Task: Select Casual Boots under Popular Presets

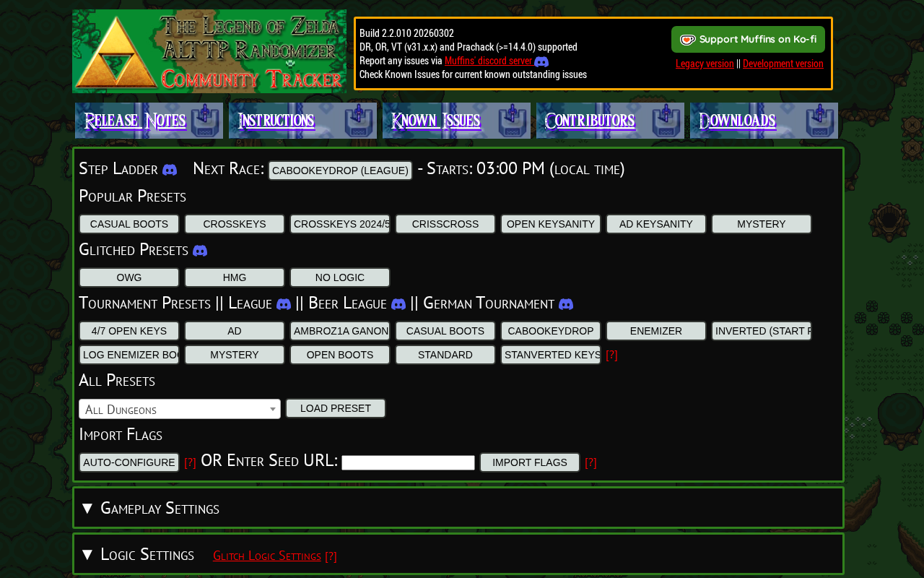Action: pos(129,224)
